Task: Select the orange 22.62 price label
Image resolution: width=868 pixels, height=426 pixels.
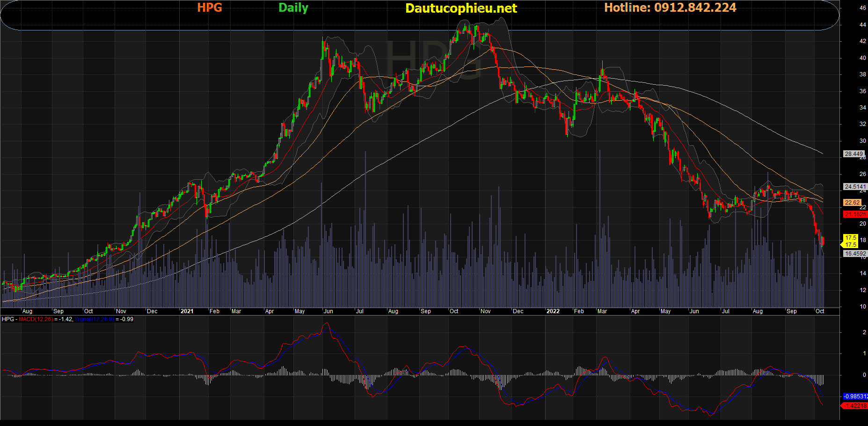Action: (852, 202)
